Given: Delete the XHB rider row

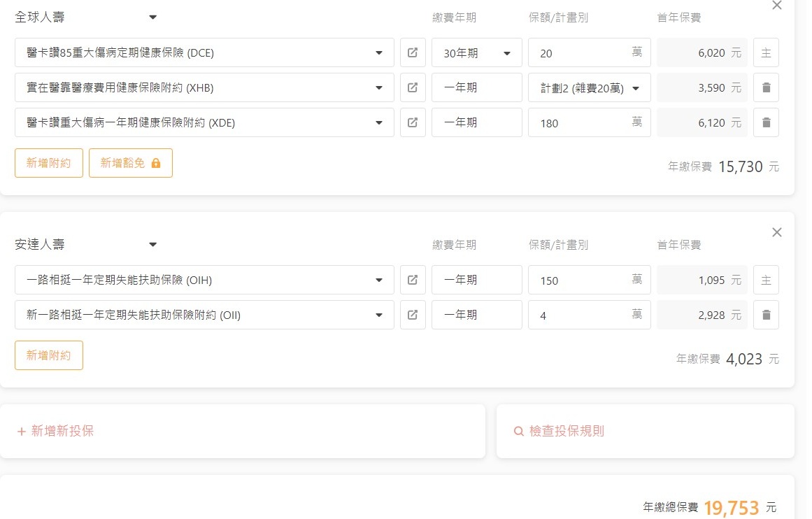Looking at the screenshot, I should click(x=766, y=87).
